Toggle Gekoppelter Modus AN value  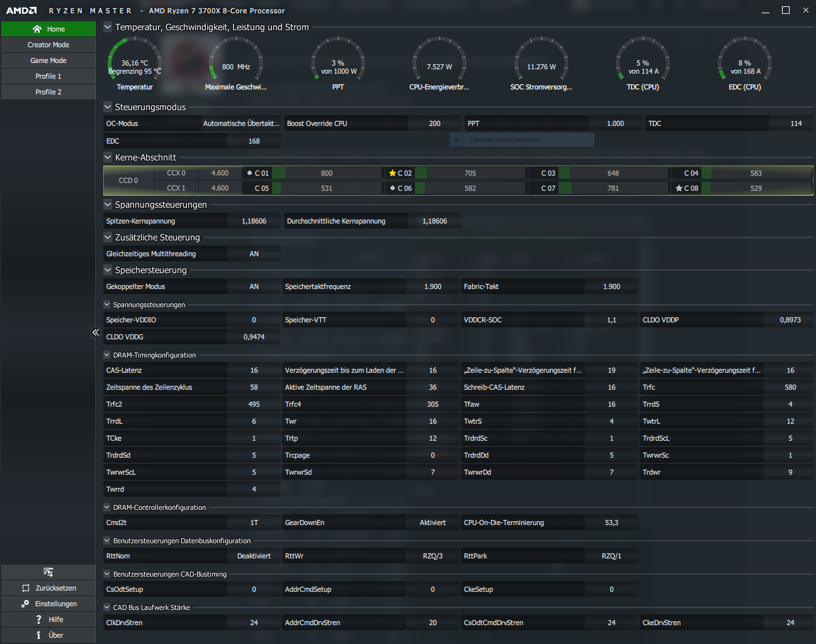(254, 286)
